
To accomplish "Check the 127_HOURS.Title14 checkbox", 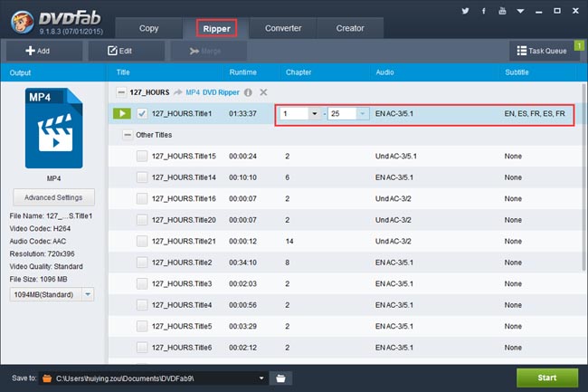I will 142,177.
